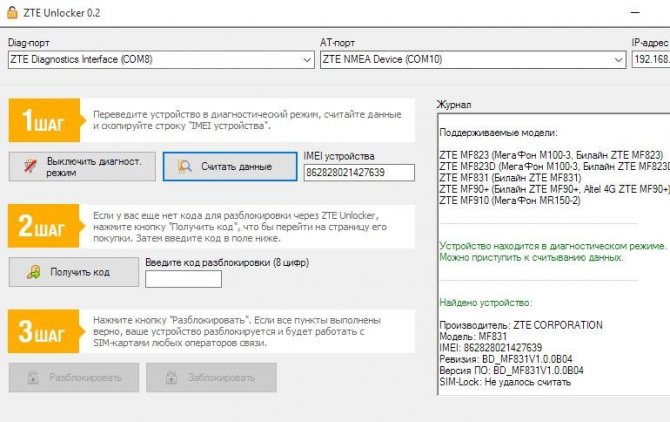Click the 'Журнал' log label
The image size is (670, 422).
(x=454, y=105)
